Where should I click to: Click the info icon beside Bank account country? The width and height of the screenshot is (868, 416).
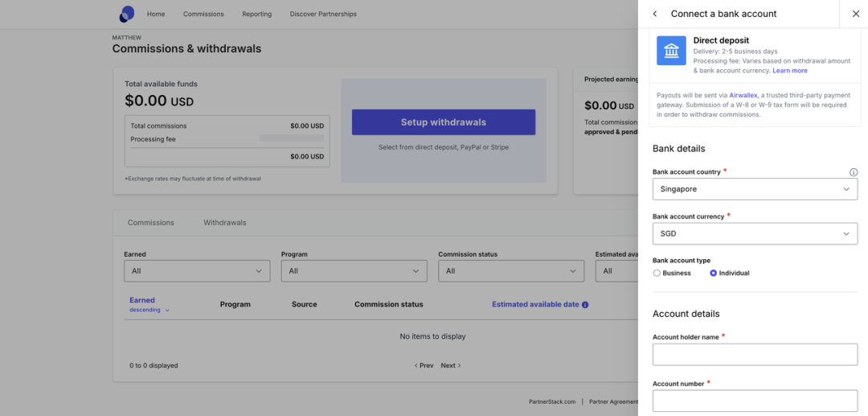[x=853, y=172]
